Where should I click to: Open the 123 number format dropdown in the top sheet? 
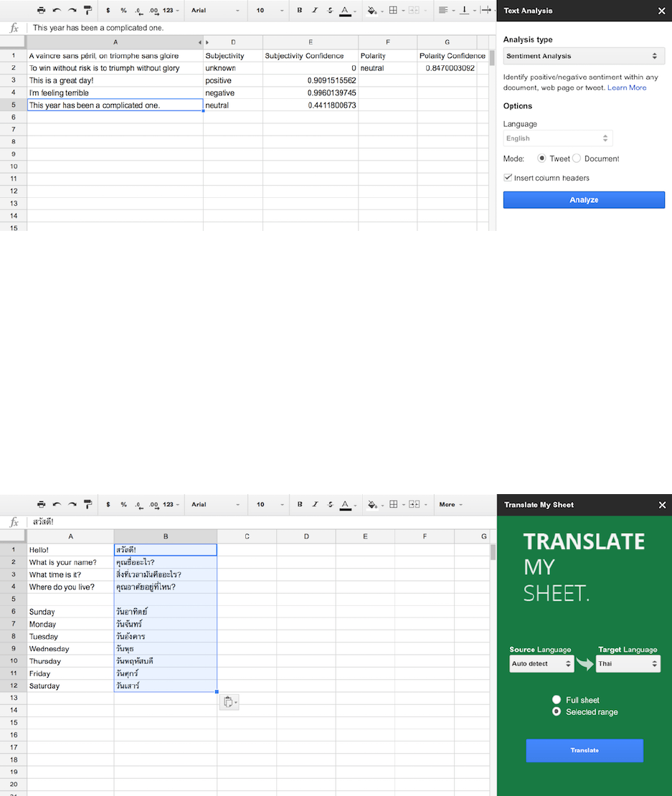(x=171, y=10)
